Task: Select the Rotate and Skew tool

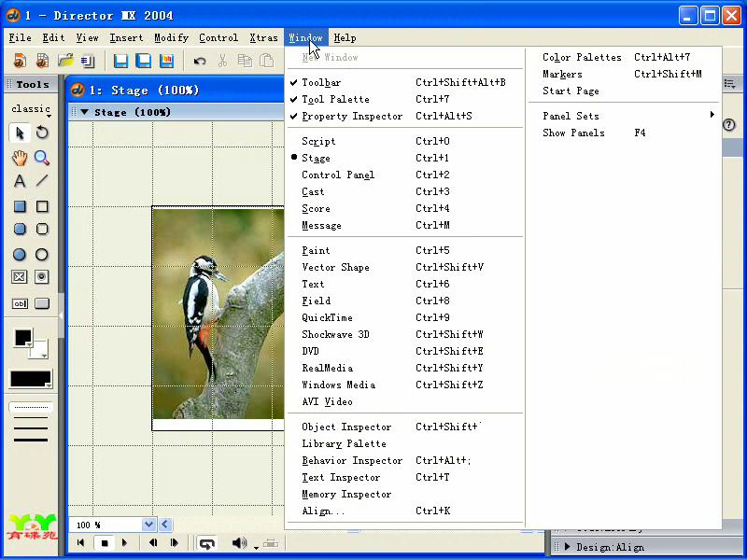Action: click(x=42, y=133)
